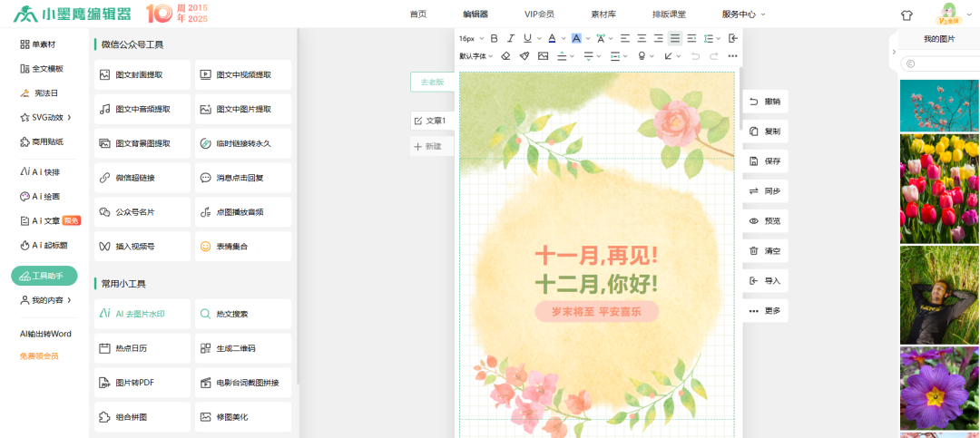
Task: Click 清空 trash button
Action: click(x=766, y=250)
